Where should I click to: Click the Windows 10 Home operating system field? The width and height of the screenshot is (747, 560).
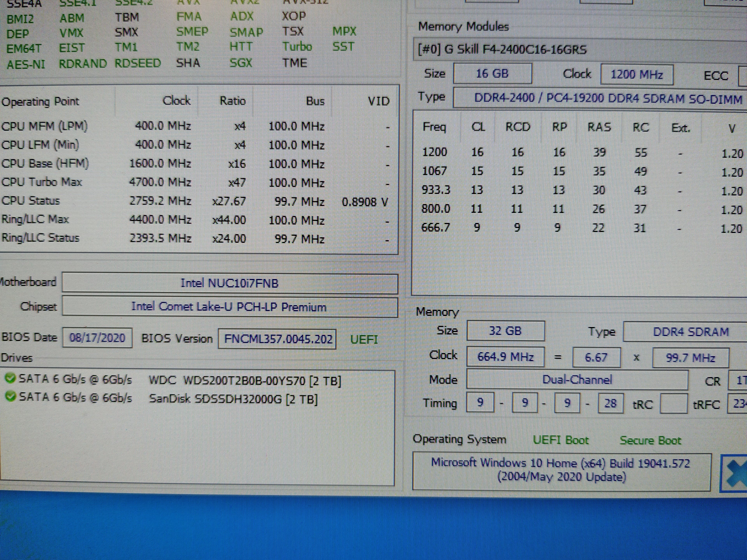click(x=561, y=470)
